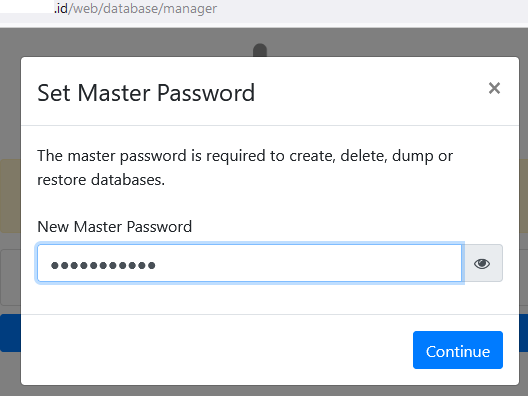Click the Continue button
The width and height of the screenshot is (528, 396).
click(x=458, y=350)
